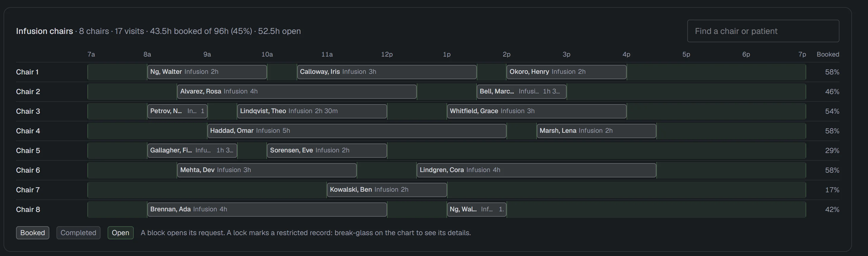Click the Chair 6 row label
Screen dimensions: 868x256
coord(28,170)
